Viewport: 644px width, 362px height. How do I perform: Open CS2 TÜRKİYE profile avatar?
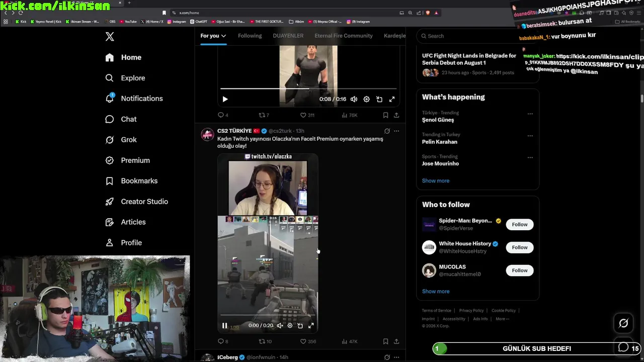click(207, 134)
